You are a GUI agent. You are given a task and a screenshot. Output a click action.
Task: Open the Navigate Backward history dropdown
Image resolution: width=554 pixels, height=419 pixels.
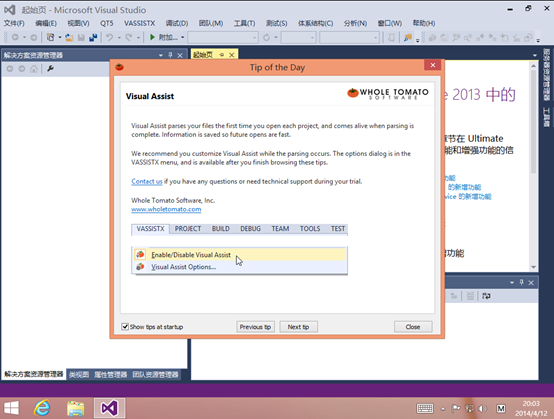(x=24, y=37)
